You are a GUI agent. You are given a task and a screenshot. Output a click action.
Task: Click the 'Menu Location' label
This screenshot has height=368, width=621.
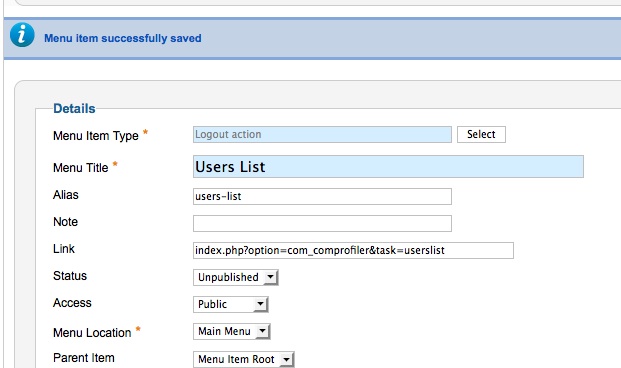click(x=92, y=333)
